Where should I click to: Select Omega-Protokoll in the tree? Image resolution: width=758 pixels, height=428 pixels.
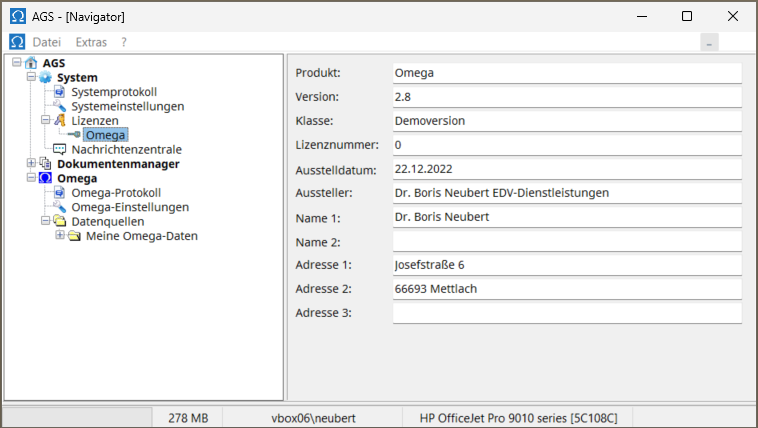pyautogui.click(x=116, y=193)
